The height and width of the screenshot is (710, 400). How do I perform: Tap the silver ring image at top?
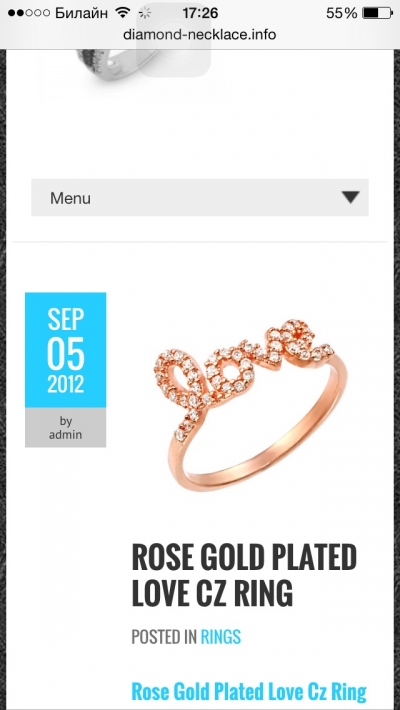(118, 70)
